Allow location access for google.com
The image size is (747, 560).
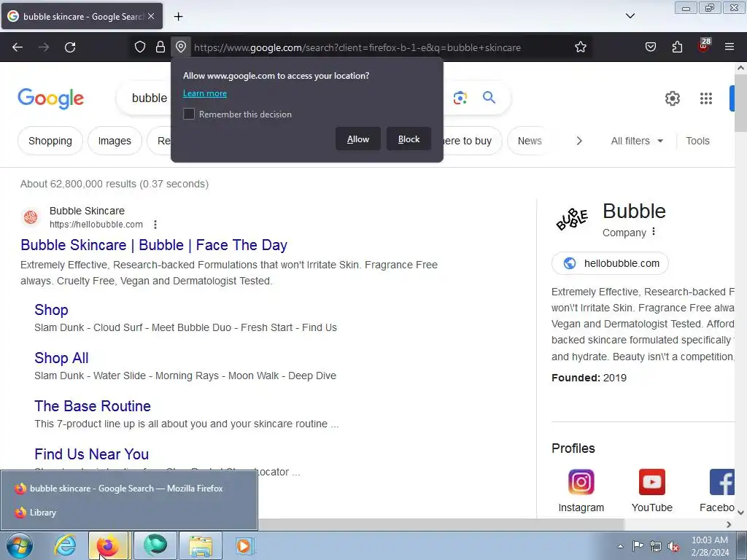point(357,139)
